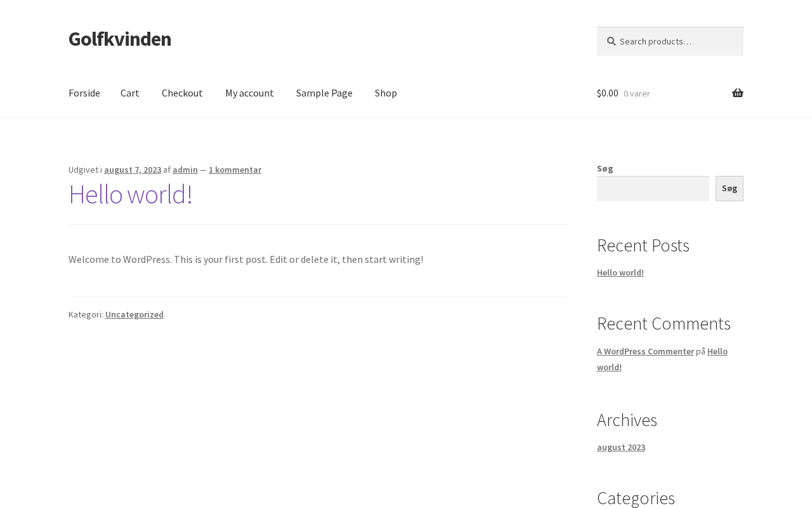Go to the Forside menu item
The width and height of the screenshot is (812, 508).
tap(84, 93)
